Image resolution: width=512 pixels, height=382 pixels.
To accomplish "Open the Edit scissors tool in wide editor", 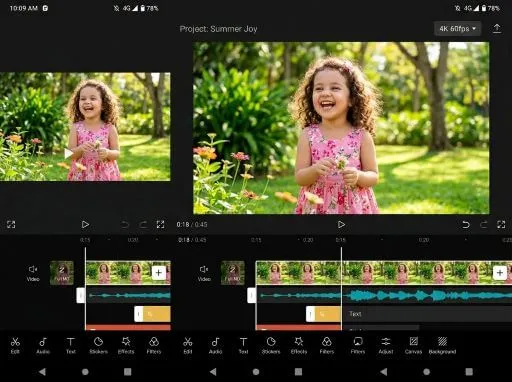I will coord(188,345).
